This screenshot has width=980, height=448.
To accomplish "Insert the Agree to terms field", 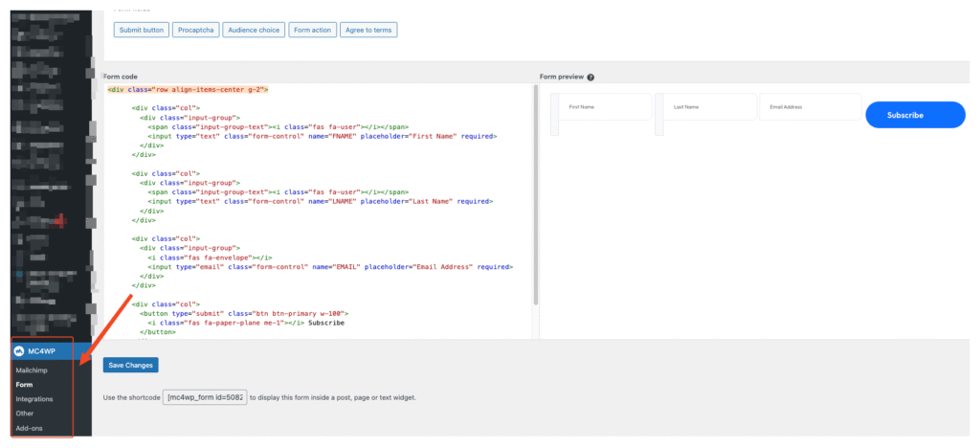I will coord(367,30).
